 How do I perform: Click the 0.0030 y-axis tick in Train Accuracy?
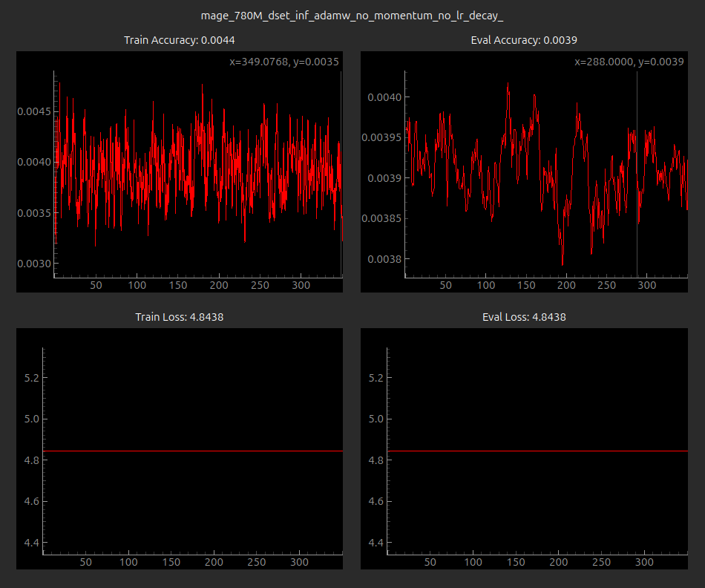click(x=34, y=264)
